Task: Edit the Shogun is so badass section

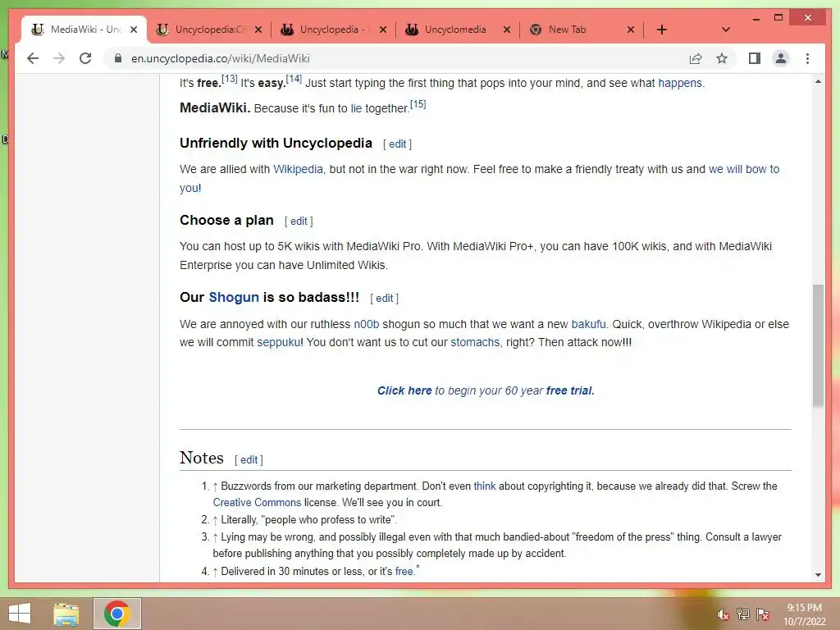Action: [384, 299]
